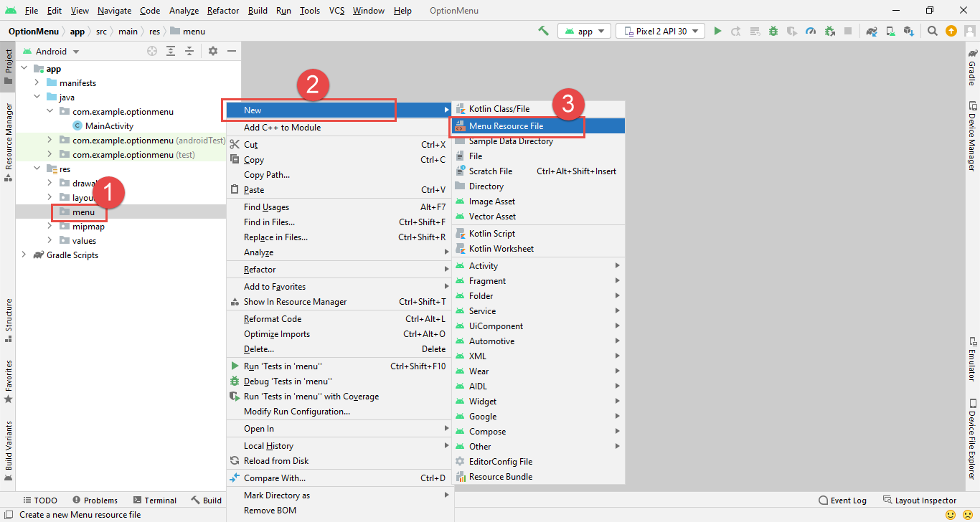This screenshot has height=522, width=980.
Task: Start debugging with the bug icon
Action: click(773, 31)
